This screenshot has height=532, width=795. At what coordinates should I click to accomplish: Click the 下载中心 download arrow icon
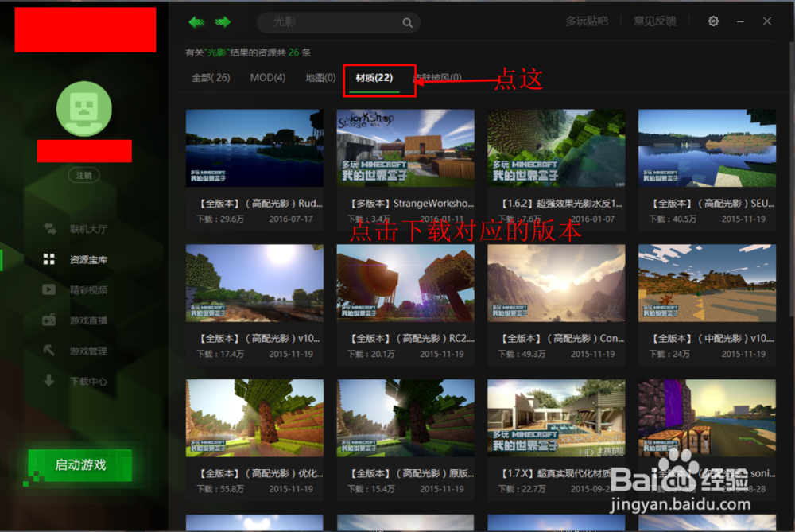(x=48, y=380)
